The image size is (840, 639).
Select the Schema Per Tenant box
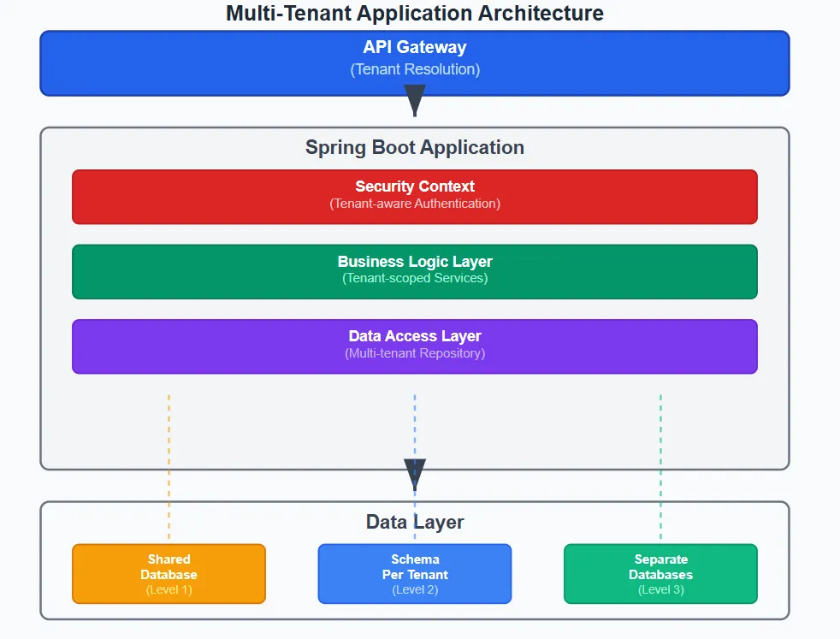pos(414,573)
